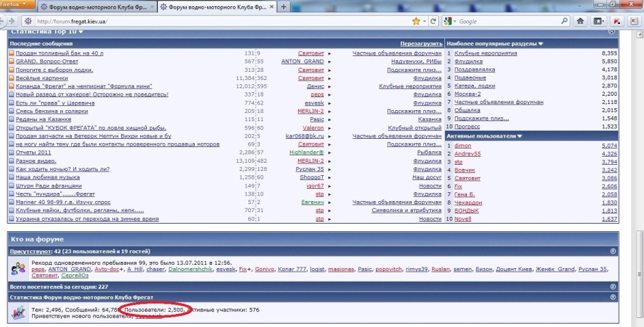Click the Присутствуют link
This screenshot has width=644, height=327.
[x=31, y=251]
